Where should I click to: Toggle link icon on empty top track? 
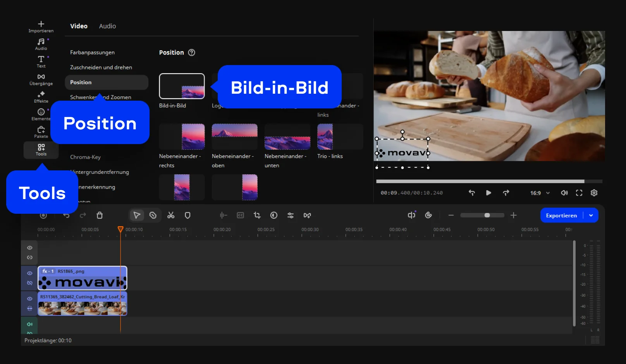30,258
